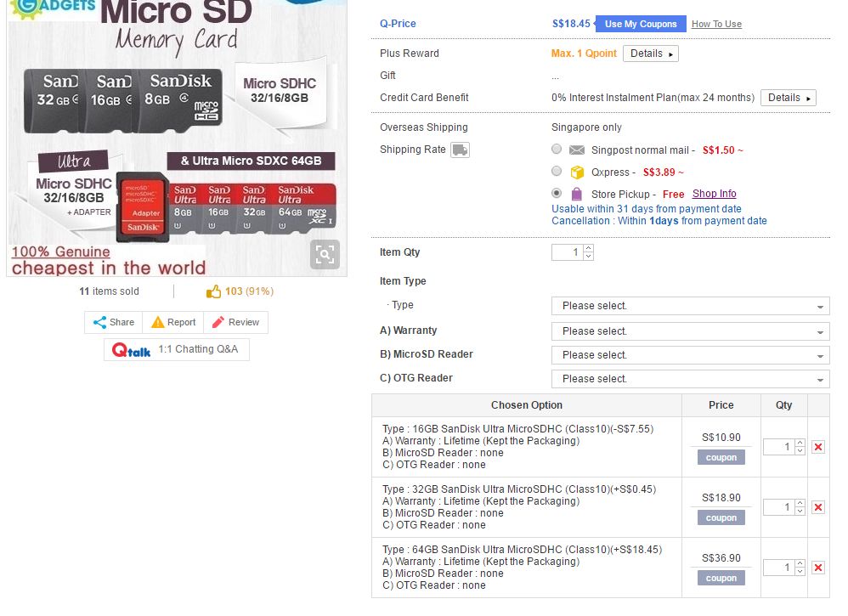Image resolution: width=848 pixels, height=616 pixels.
Task: Click the image zoom magnifier icon
Action: [x=325, y=254]
